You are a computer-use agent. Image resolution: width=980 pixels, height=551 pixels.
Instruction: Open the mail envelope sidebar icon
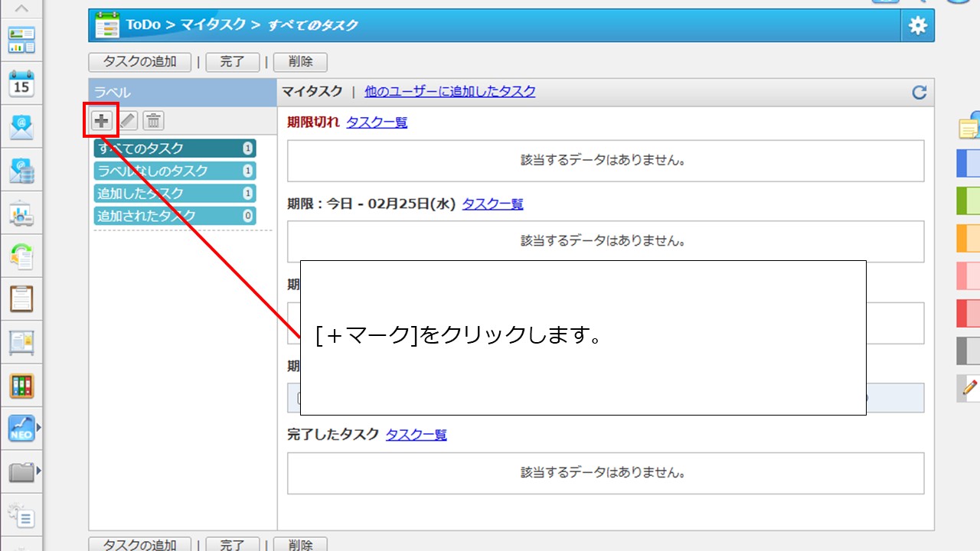click(21, 126)
